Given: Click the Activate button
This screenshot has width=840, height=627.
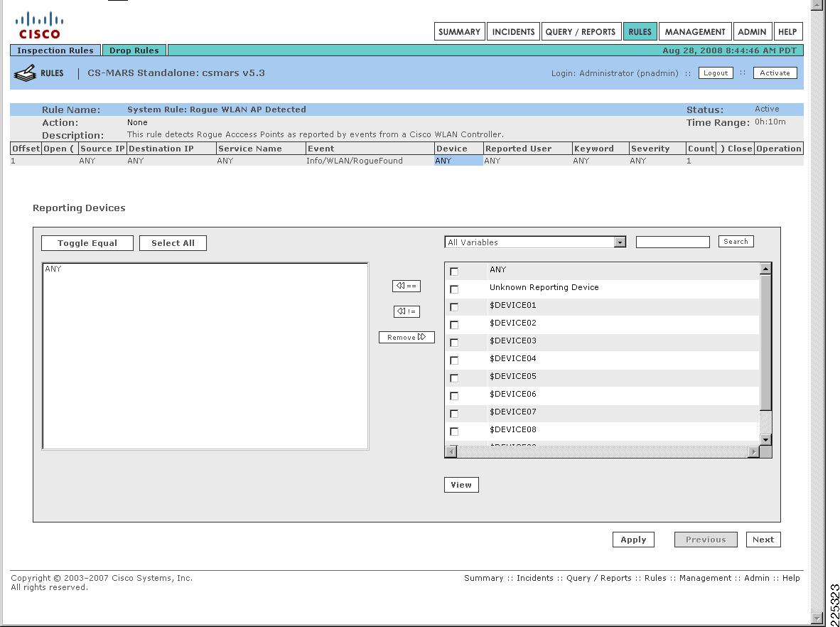Looking at the screenshot, I should pos(775,73).
